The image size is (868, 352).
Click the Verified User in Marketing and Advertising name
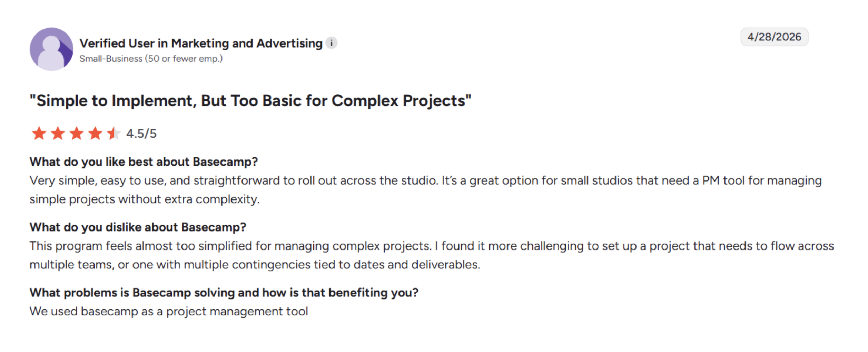[x=201, y=43]
